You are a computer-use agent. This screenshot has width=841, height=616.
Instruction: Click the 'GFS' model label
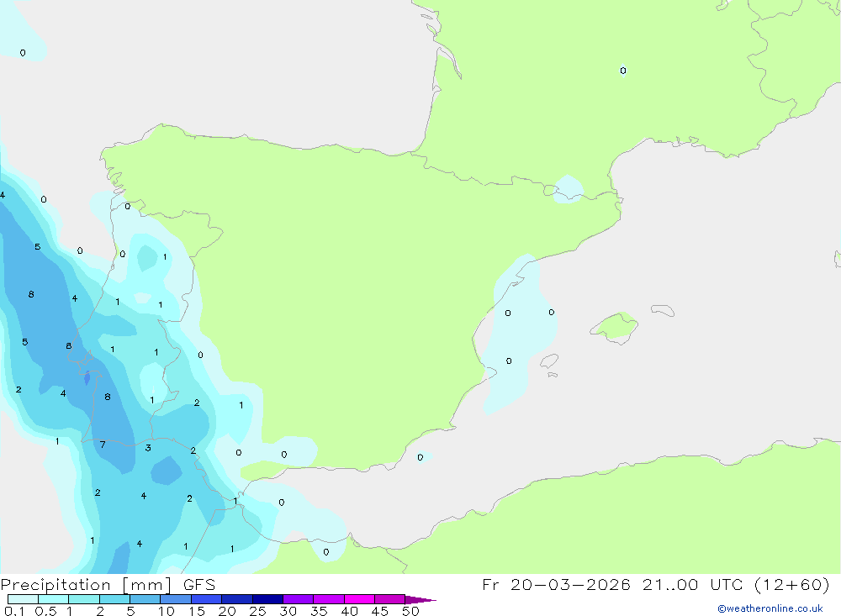pos(199,585)
